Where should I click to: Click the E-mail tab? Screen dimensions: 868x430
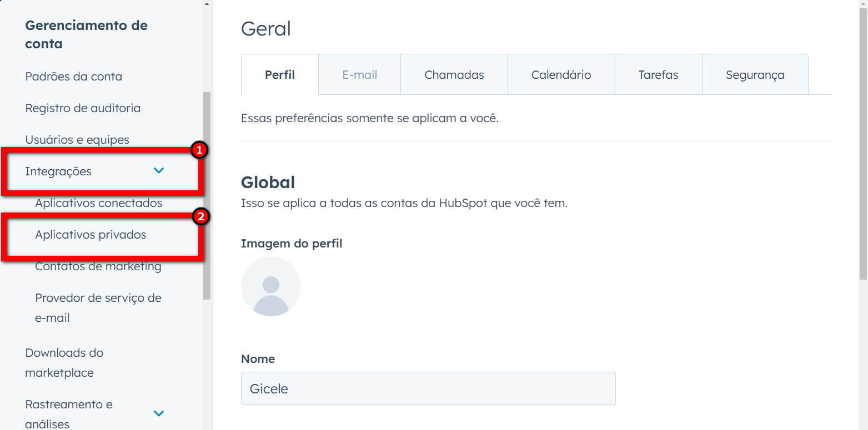point(359,74)
